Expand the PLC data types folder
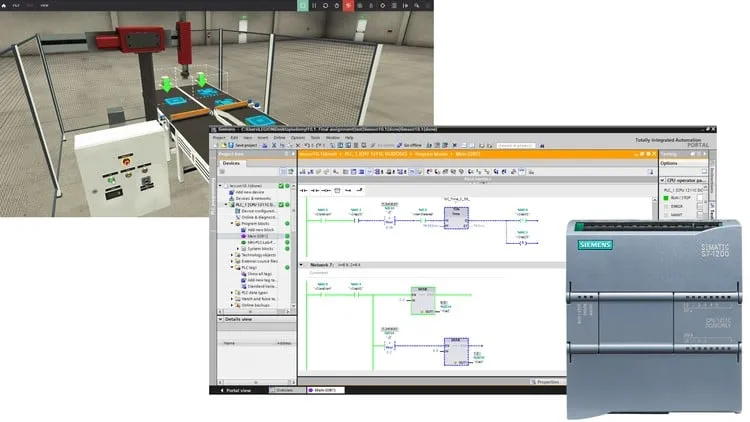750x422 pixels. [232, 292]
